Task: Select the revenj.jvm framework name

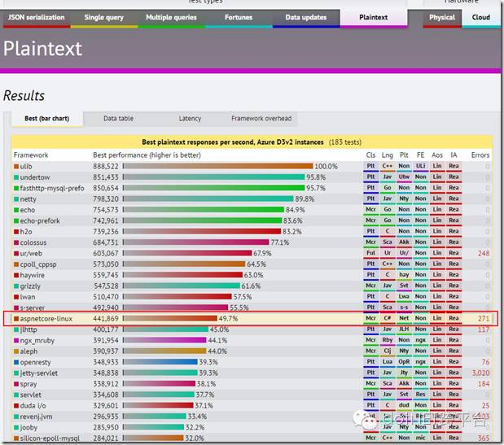Action: (x=36, y=417)
